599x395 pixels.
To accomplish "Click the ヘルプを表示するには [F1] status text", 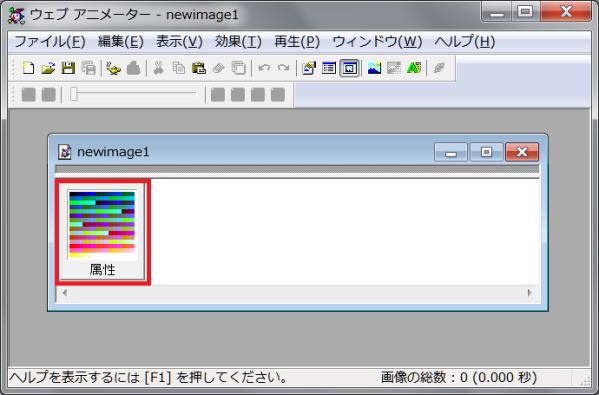I will [x=148, y=377].
